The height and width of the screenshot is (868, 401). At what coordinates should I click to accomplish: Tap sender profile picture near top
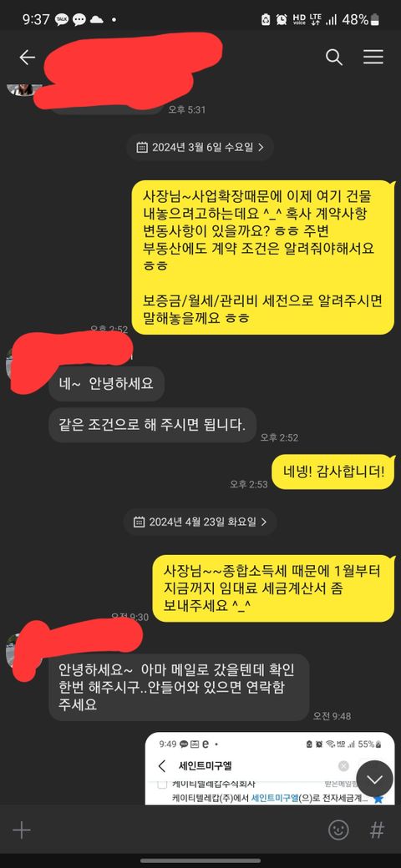tap(25, 88)
